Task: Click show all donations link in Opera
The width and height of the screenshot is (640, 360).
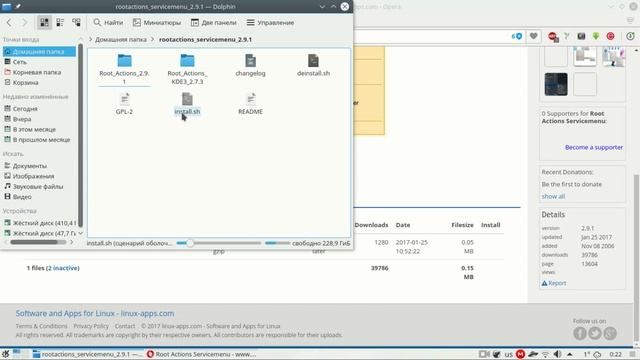Action: tap(553, 196)
